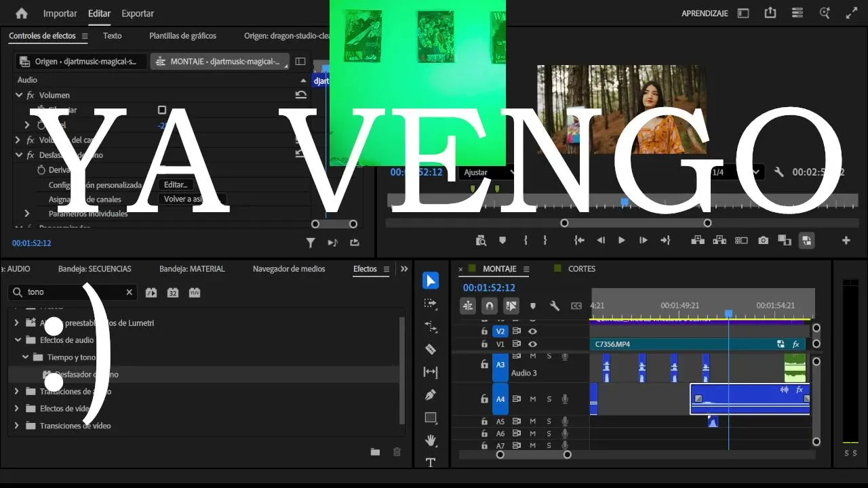This screenshot has width=868, height=488.
Task: Create new custom bin in Effects panel
Action: (375, 452)
